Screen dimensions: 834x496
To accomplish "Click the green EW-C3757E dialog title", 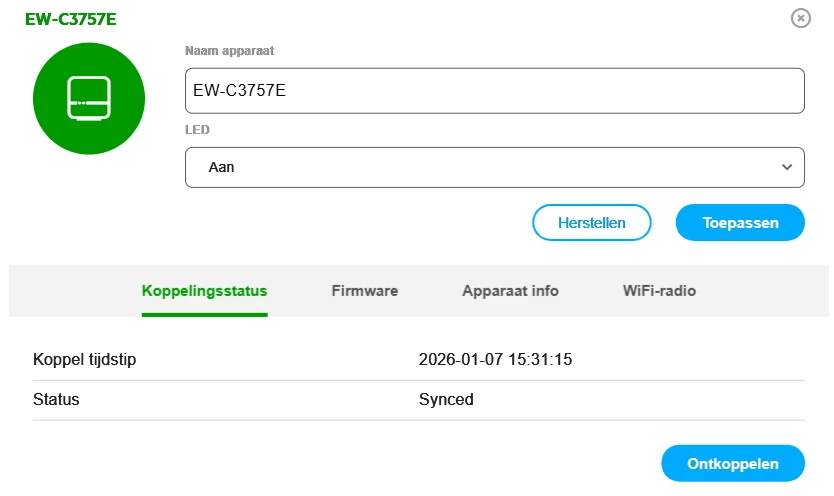I will point(71,19).
